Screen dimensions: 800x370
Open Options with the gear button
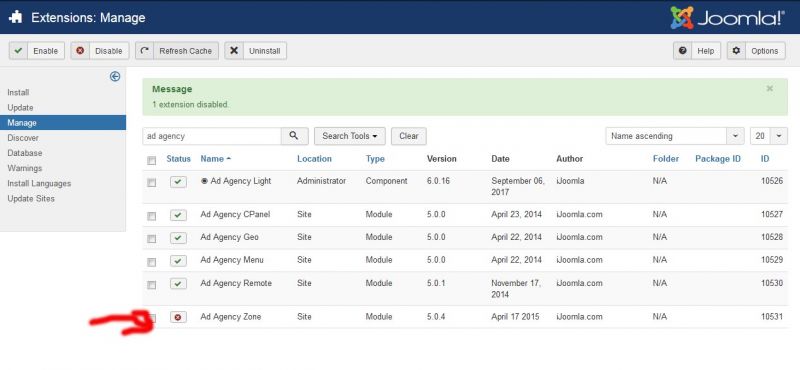click(x=756, y=51)
